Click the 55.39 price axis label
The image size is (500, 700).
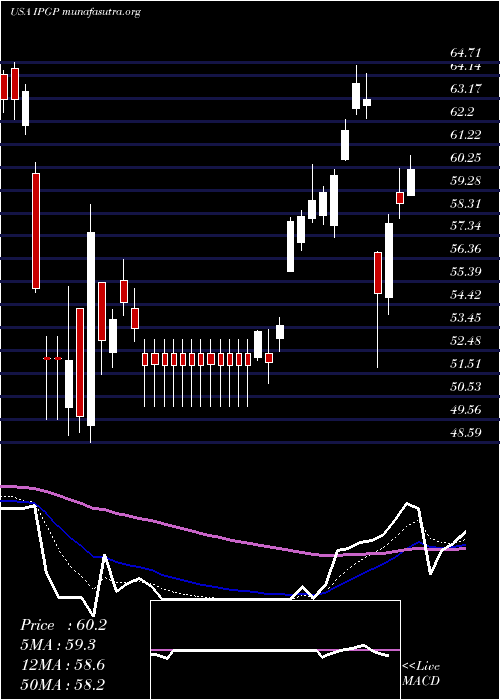tap(466, 272)
